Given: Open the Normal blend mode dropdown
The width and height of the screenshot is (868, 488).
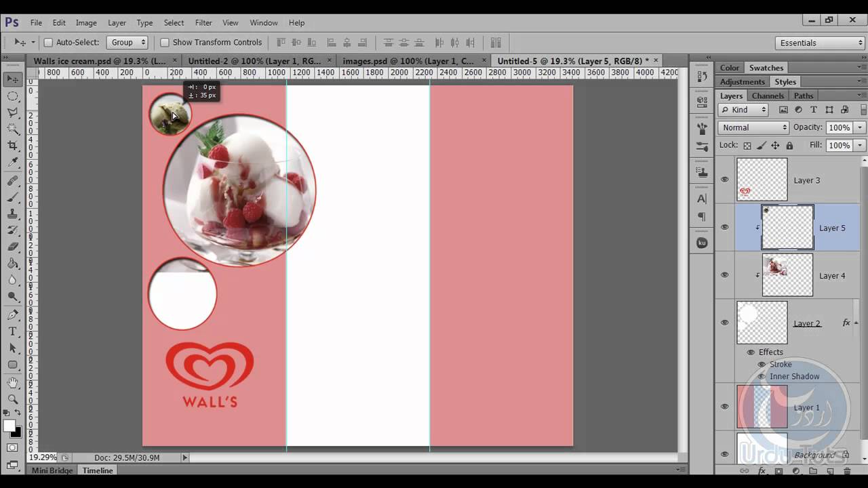Looking at the screenshot, I should [x=753, y=127].
